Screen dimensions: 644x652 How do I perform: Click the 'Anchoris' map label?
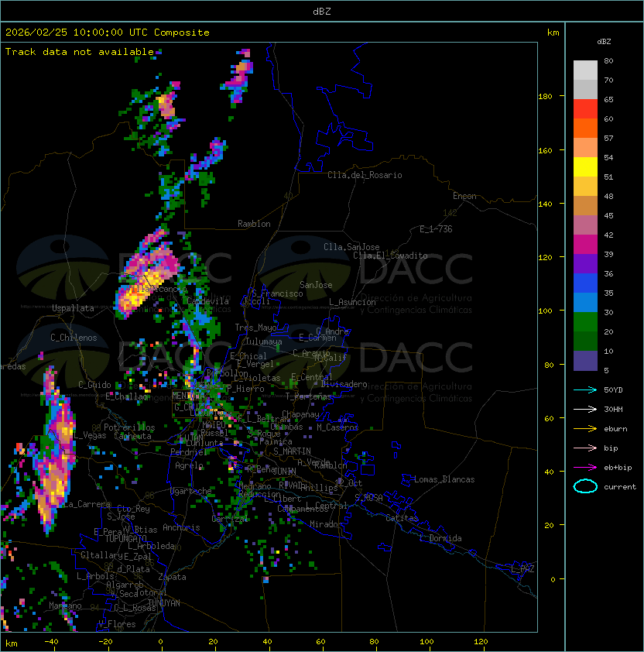181,527
